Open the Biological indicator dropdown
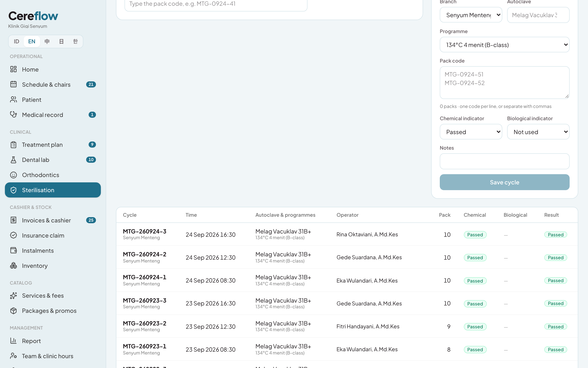Screen dimensions: 588x368 538,132
